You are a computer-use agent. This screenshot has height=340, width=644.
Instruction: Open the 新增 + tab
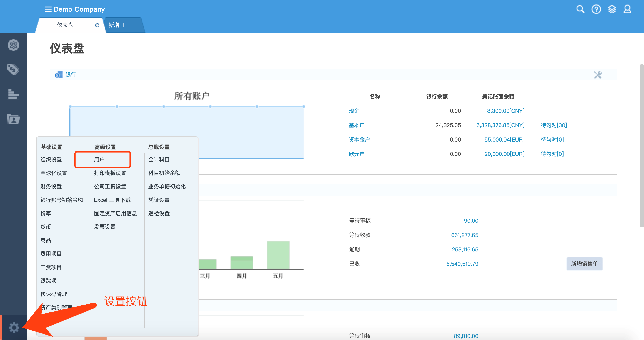[117, 25]
